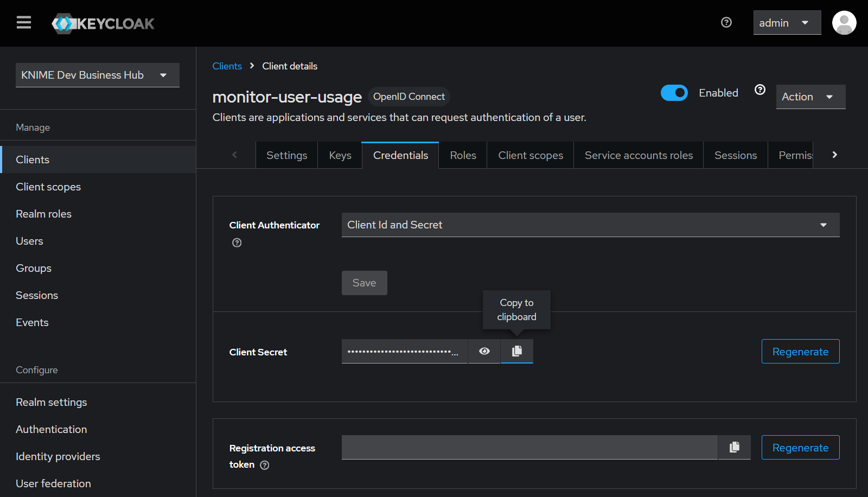Open the help icon in top header
This screenshot has height=497, width=868.
pyautogui.click(x=726, y=22)
